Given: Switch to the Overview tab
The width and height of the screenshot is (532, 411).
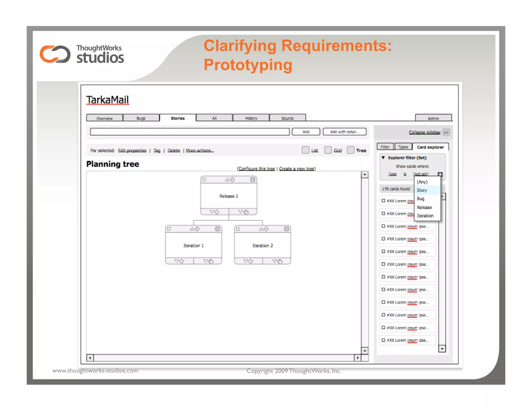Looking at the screenshot, I should pyautogui.click(x=104, y=118).
